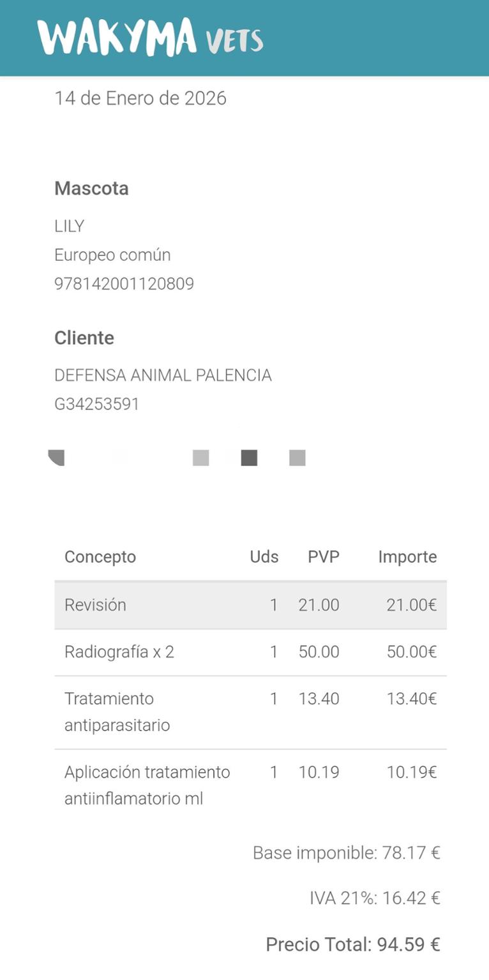Click the rounded-corner gray shape below the client ID
489x980 pixels.
click(57, 457)
